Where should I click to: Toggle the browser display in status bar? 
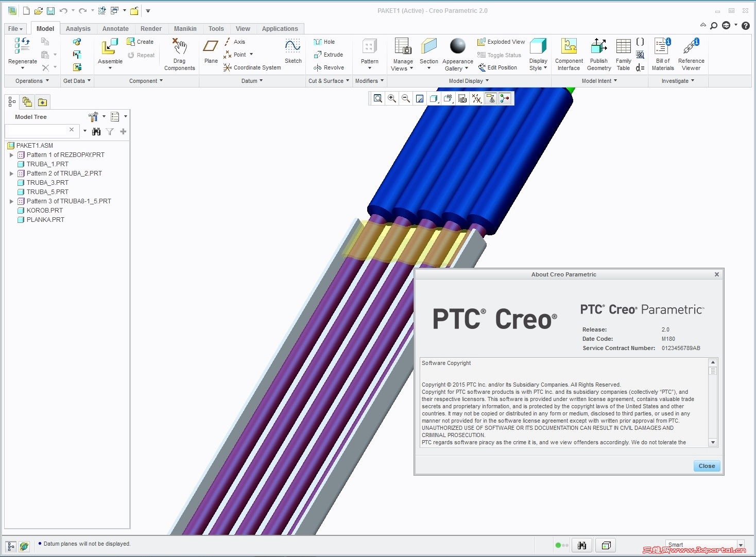coord(24,546)
